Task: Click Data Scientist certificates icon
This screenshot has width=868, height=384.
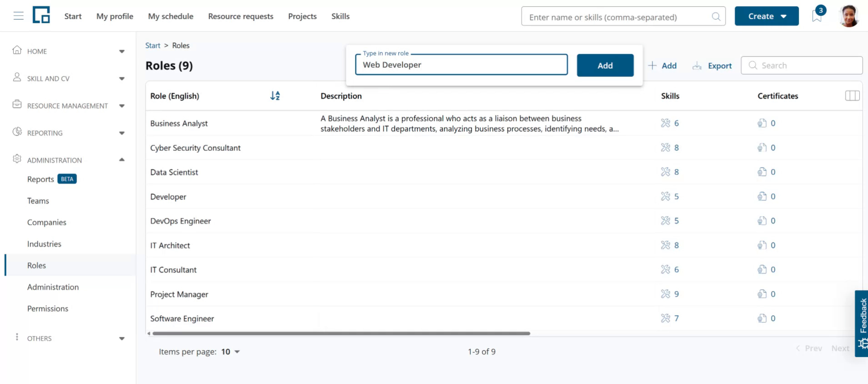Action: click(762, 172)
